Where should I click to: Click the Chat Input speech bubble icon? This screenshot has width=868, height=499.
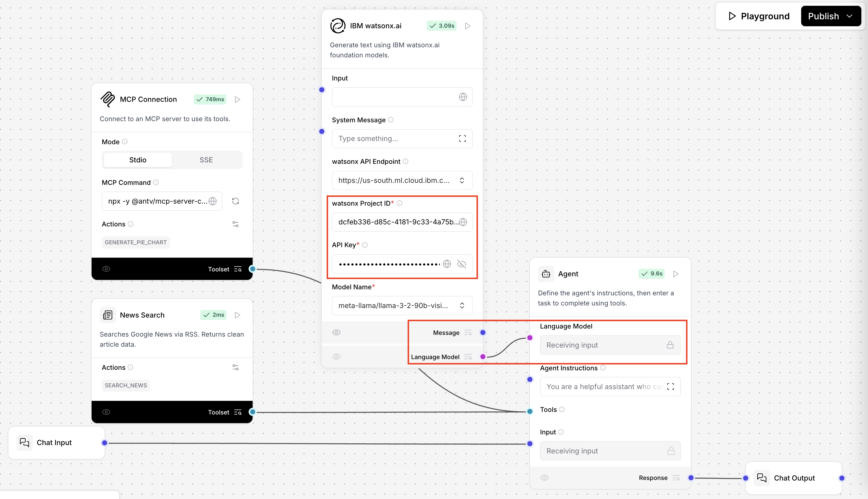[24, 442]
